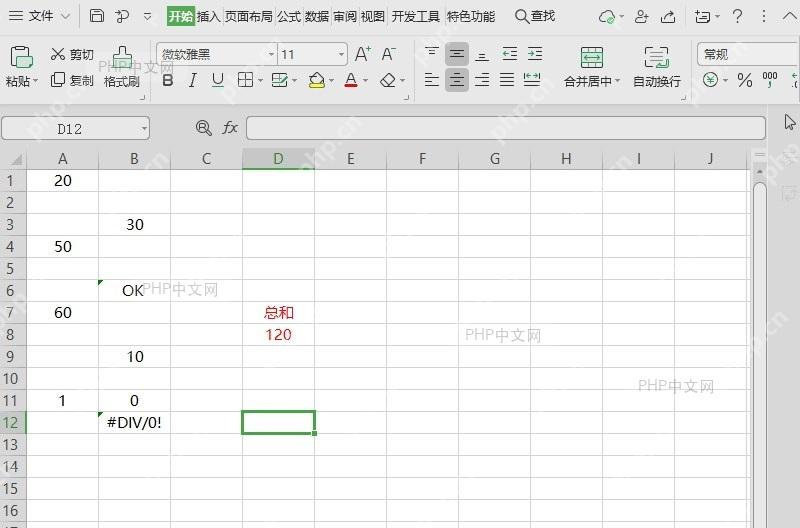Switch to the 数据 (Data) tab

(x=317, y=17)
